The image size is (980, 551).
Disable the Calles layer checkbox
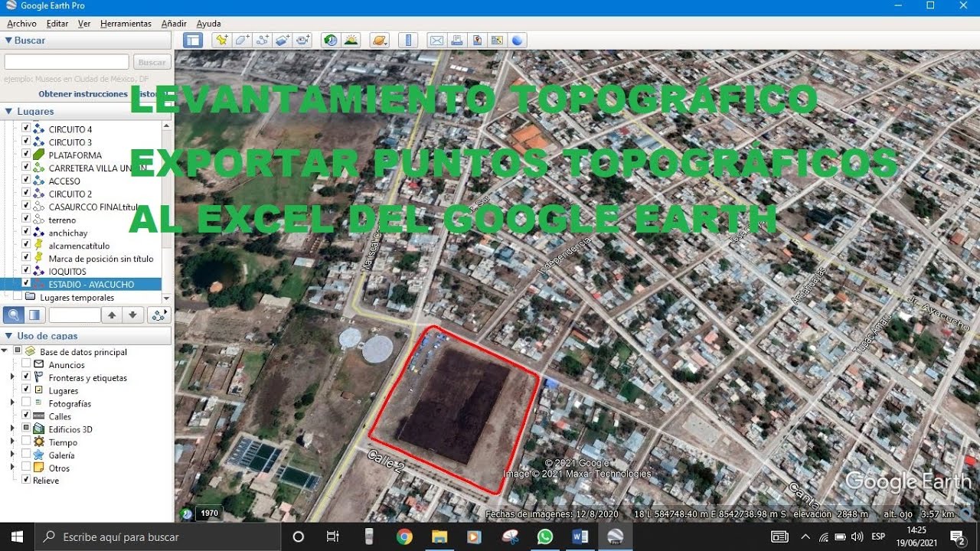pos(26,416)
